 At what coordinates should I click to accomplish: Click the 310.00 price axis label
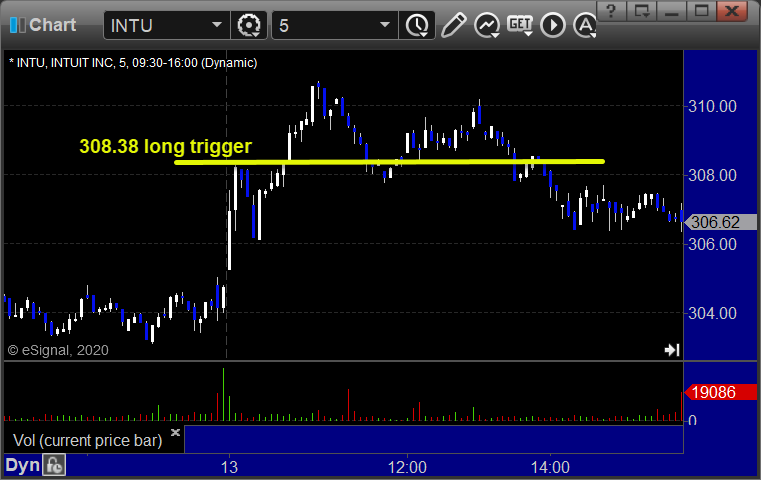point(712,106)
